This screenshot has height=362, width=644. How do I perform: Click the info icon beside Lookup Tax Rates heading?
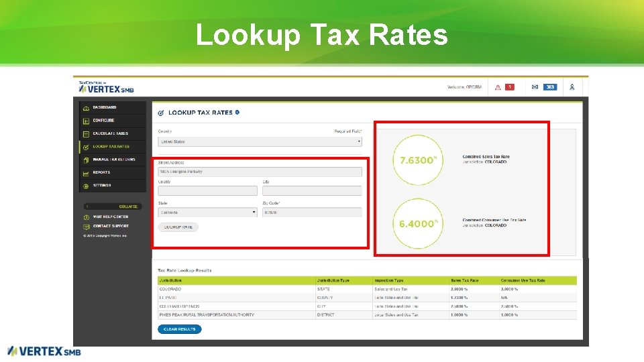pyautogui.click(x=237, y=112)
